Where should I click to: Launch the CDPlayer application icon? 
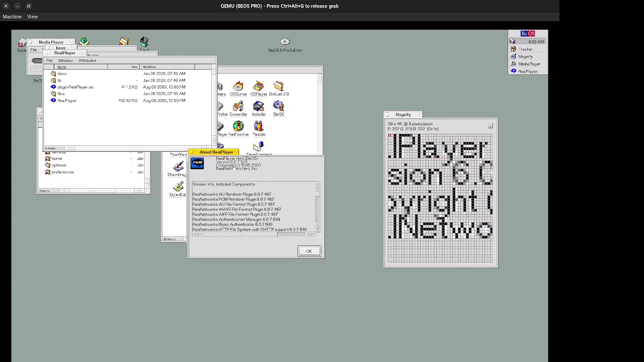click(x=258, y=86)
